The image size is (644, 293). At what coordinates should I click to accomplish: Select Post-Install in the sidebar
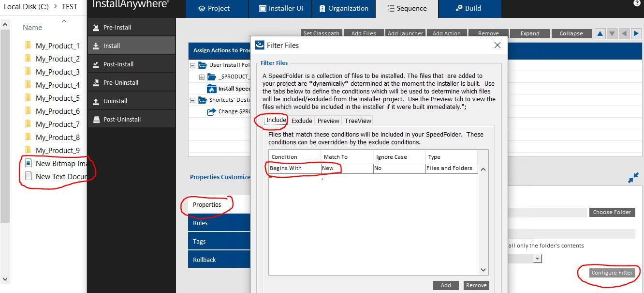pyautogui.click(x=131, y=64)
